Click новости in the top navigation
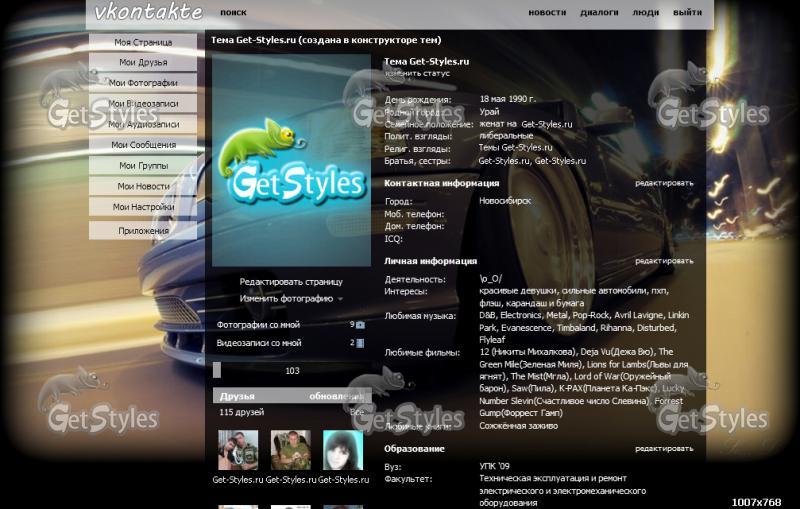The width and height of the screenshot is (800, 509). click(546, 13)
